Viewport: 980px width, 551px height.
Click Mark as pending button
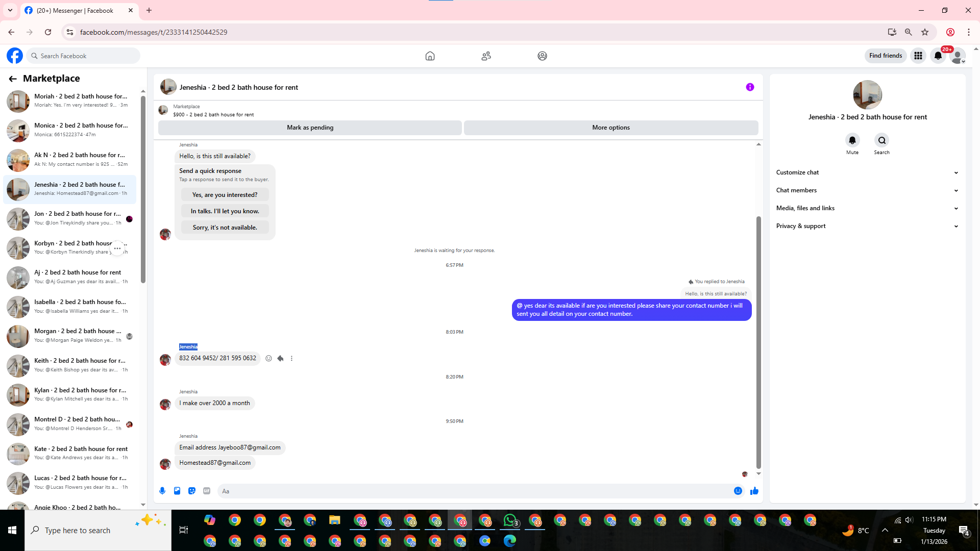[x=310, y=128]
